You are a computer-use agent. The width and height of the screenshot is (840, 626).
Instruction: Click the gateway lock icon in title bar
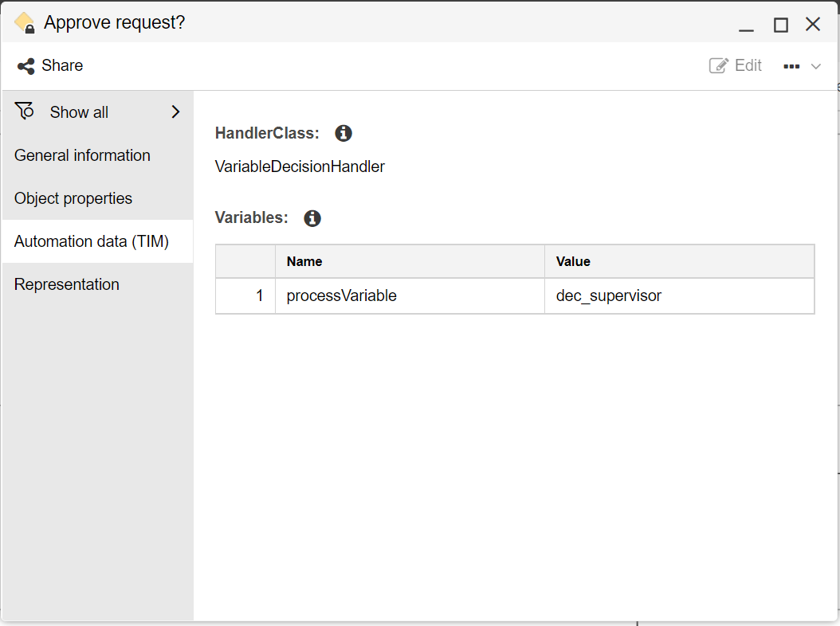[x=25, y=23]
